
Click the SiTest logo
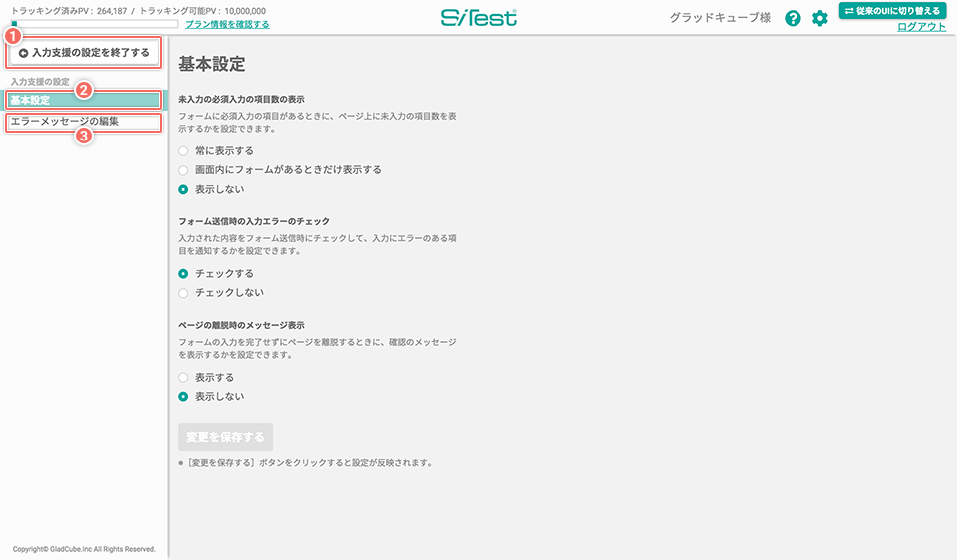coord(478,17)
